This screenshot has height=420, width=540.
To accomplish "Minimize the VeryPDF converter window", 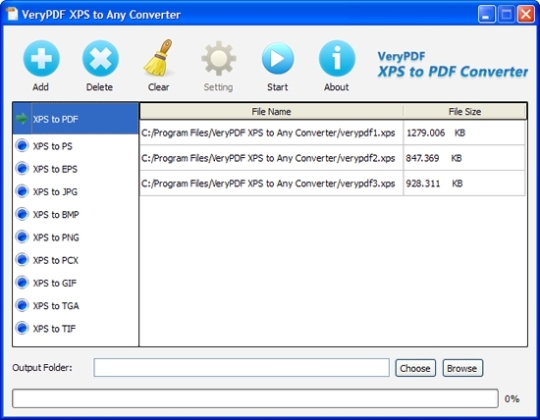I will coord(486,14).
